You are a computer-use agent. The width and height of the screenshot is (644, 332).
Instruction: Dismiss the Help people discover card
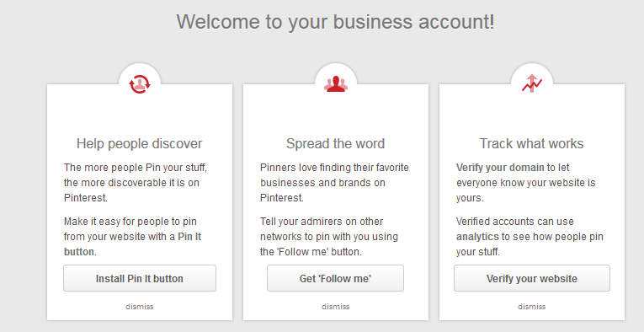[139, 307]
